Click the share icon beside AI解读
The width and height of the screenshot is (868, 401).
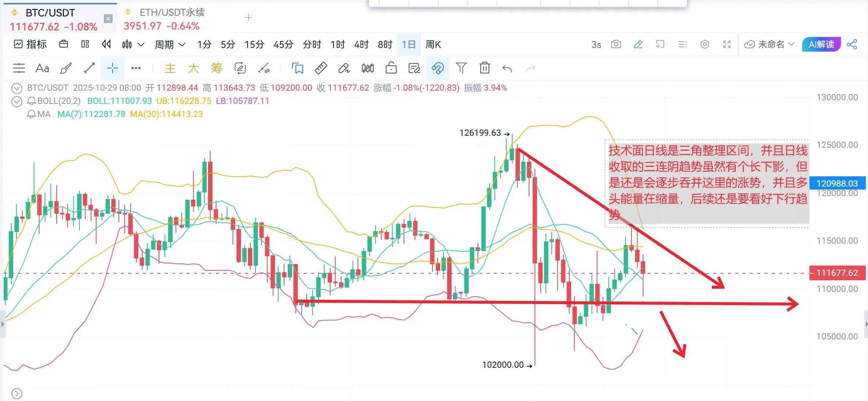(852, 44)
